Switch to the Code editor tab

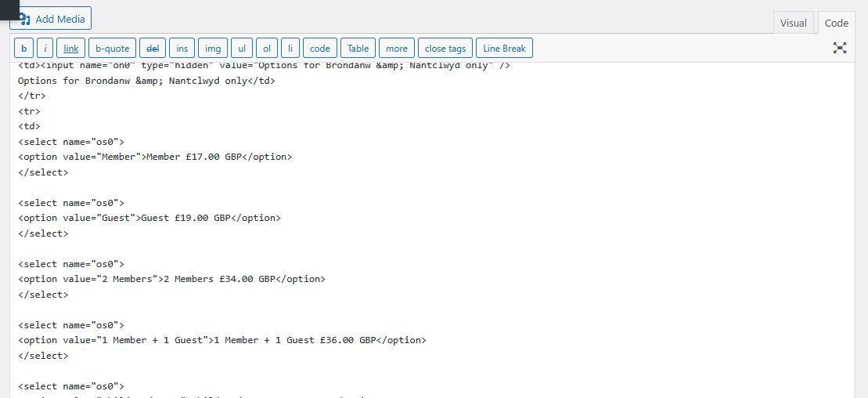837,24
